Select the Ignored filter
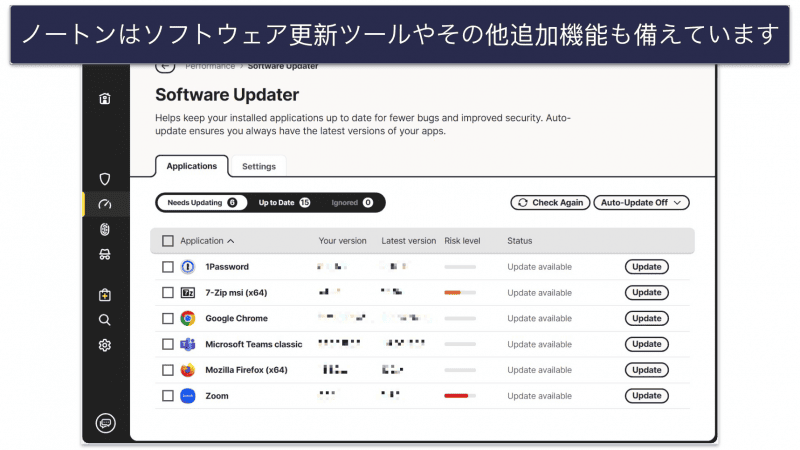 point(352,203)
